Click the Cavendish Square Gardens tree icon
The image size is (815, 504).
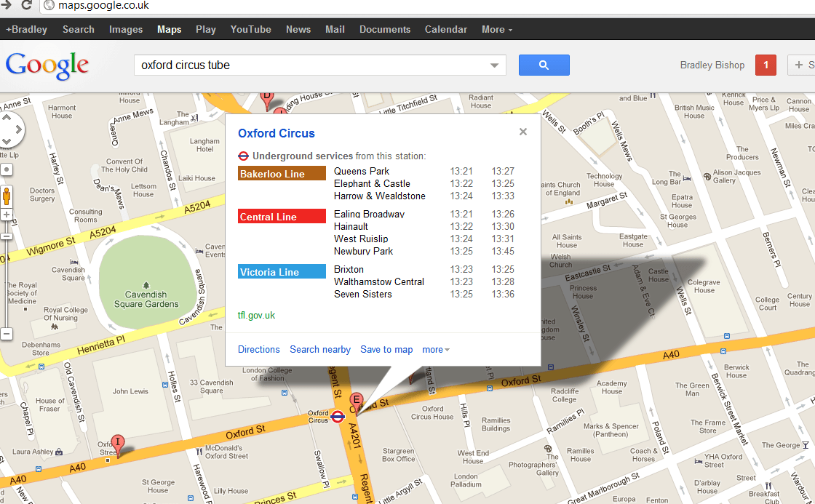(x=146, y=285)
